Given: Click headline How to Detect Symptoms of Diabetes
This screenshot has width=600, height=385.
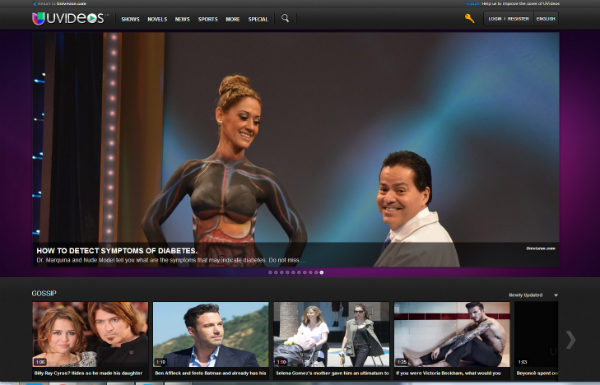Looking at the screenshot, I should pyautogui.click(x=117, y=251).
